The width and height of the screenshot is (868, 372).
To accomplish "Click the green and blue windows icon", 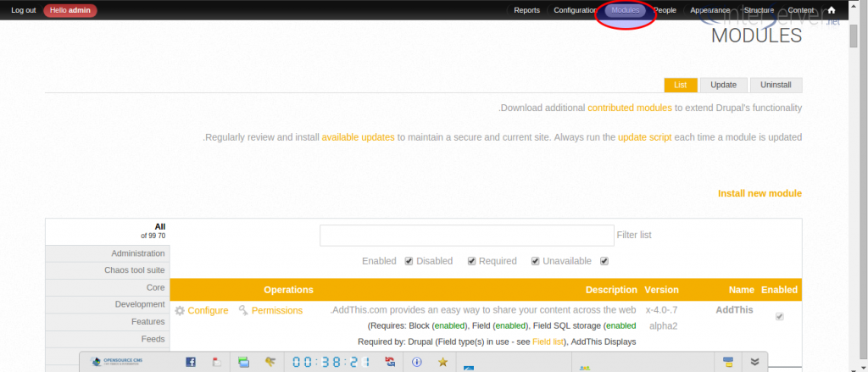I will [243, 362].
